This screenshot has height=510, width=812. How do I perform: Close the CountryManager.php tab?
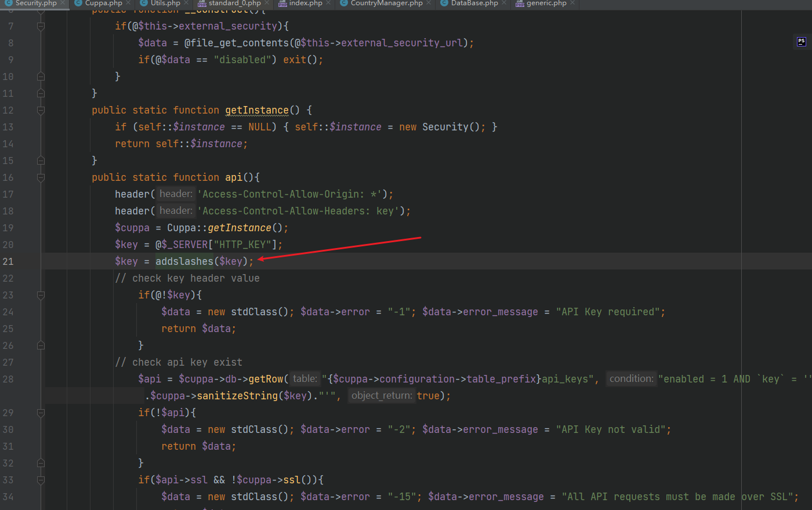[x=429, y=3]
